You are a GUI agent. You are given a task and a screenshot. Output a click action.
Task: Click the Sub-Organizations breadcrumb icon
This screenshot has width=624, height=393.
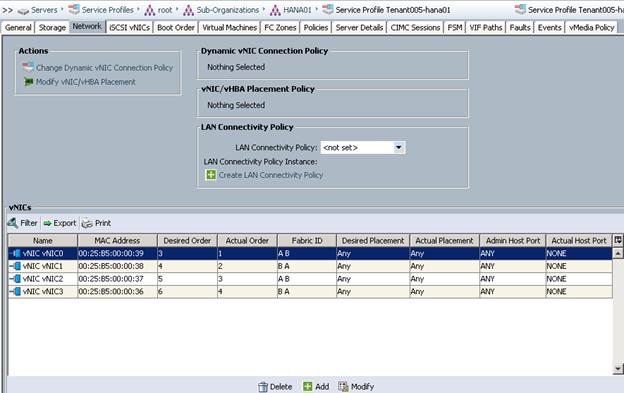point(188,10)
